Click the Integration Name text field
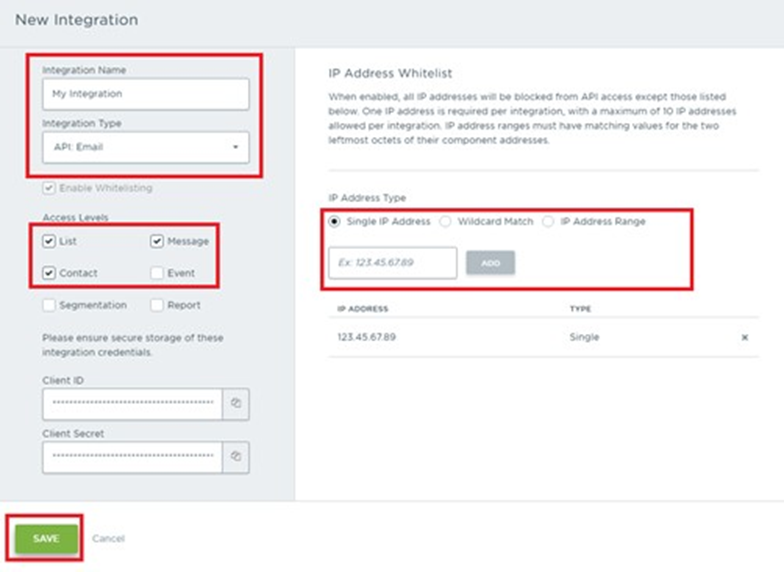Image resolution: width=784 pixels, height=572 pixels. [x=145, y=94]
